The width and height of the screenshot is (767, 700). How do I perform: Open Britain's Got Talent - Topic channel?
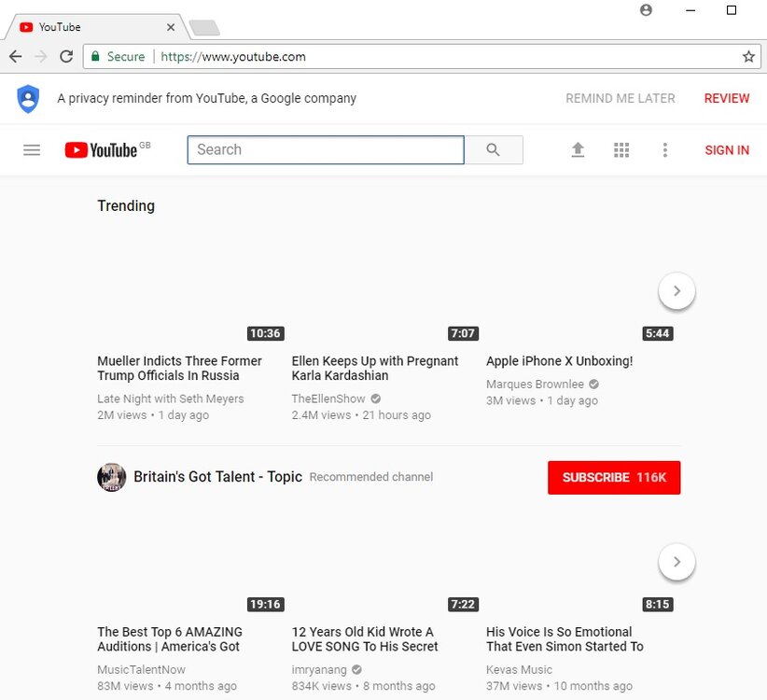point(217,476)
